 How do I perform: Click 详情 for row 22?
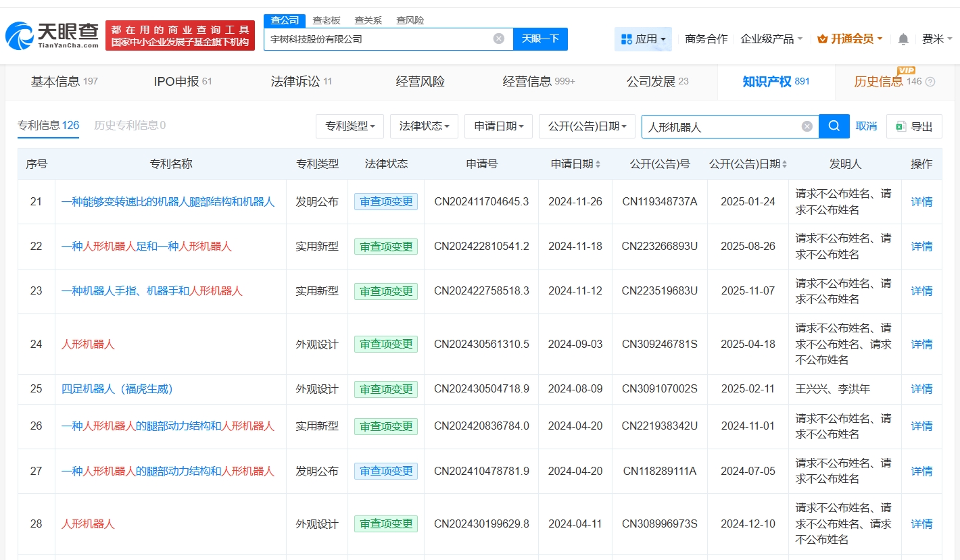point(921,247)
